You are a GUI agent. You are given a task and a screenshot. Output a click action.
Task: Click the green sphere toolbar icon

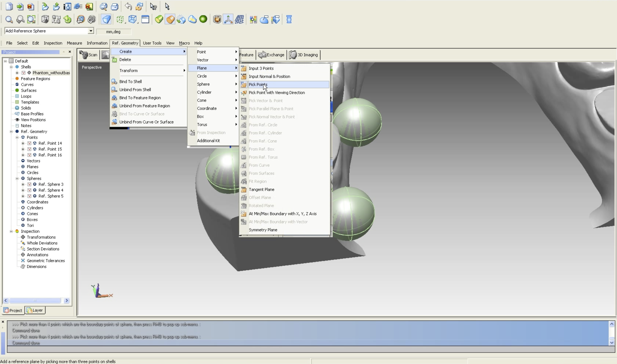point(203,19)
